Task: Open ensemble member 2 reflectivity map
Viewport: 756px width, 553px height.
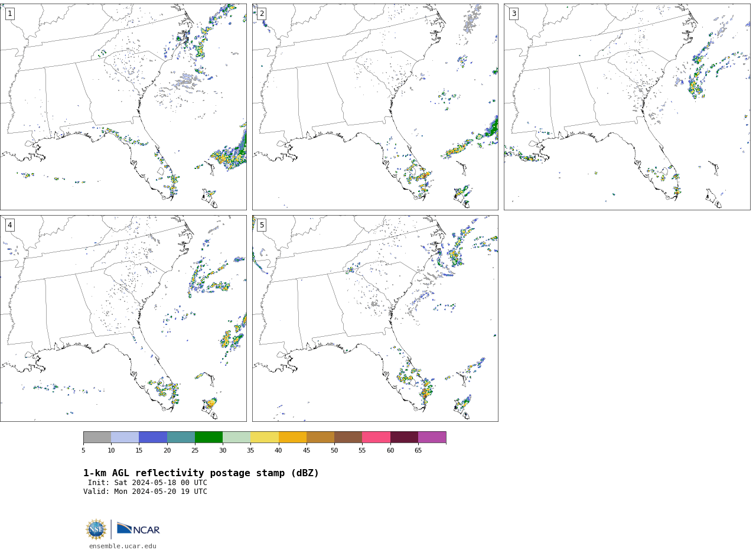Action: pyautogui.click(x=375, y=107)
